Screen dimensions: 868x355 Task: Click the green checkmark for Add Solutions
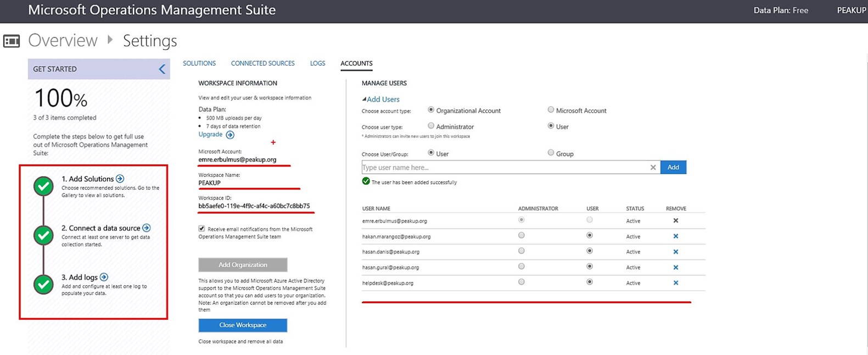pyautogui.click(x=43, y=186)
